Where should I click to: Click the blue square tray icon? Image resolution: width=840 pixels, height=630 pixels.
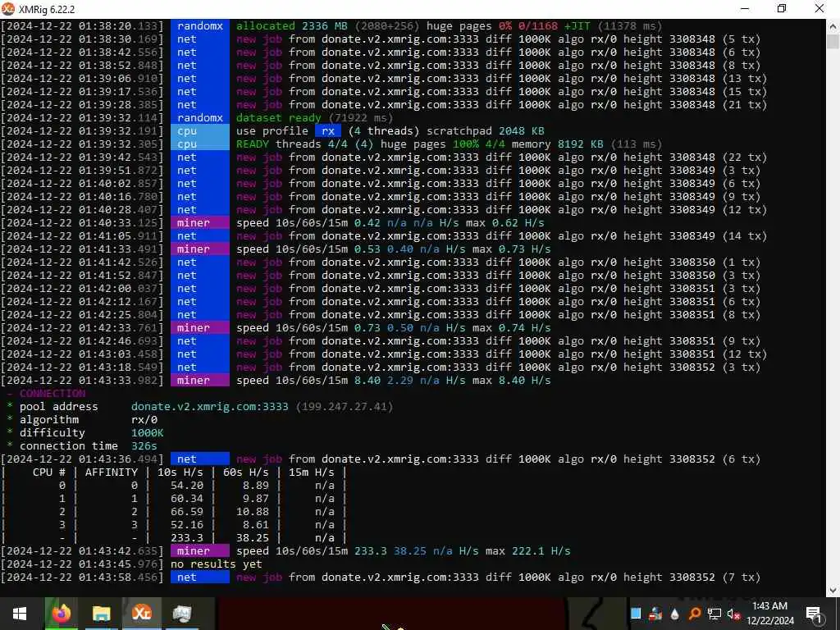(x=636, y=614)
